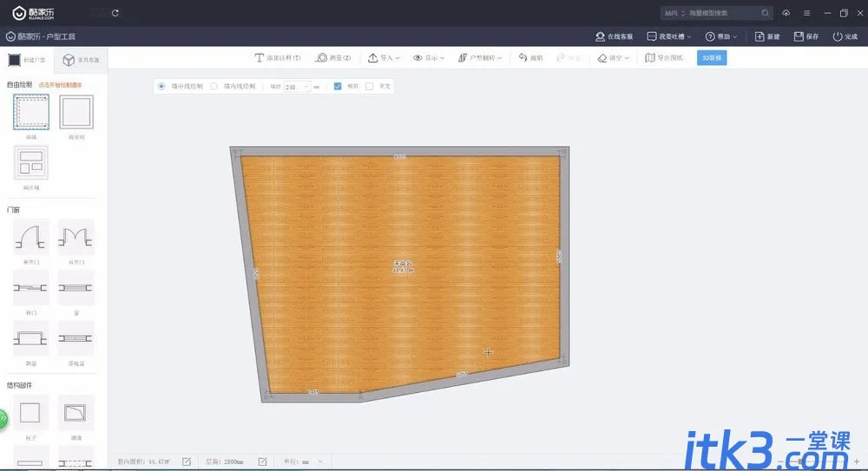Open the wall thickness 240 combo box
Image resolution: width=868 pixels, height=471 pixels.
(297, 87)
